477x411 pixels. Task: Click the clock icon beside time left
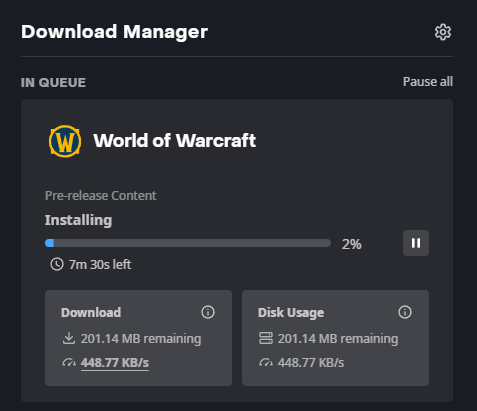tap(57, 264)
